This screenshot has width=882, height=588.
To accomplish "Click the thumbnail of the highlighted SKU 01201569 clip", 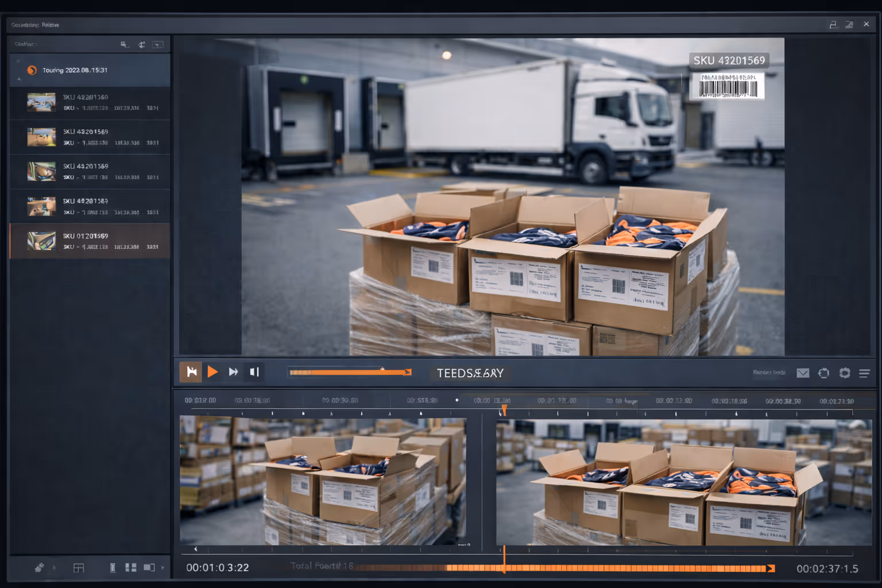I will tap(41, 241).
